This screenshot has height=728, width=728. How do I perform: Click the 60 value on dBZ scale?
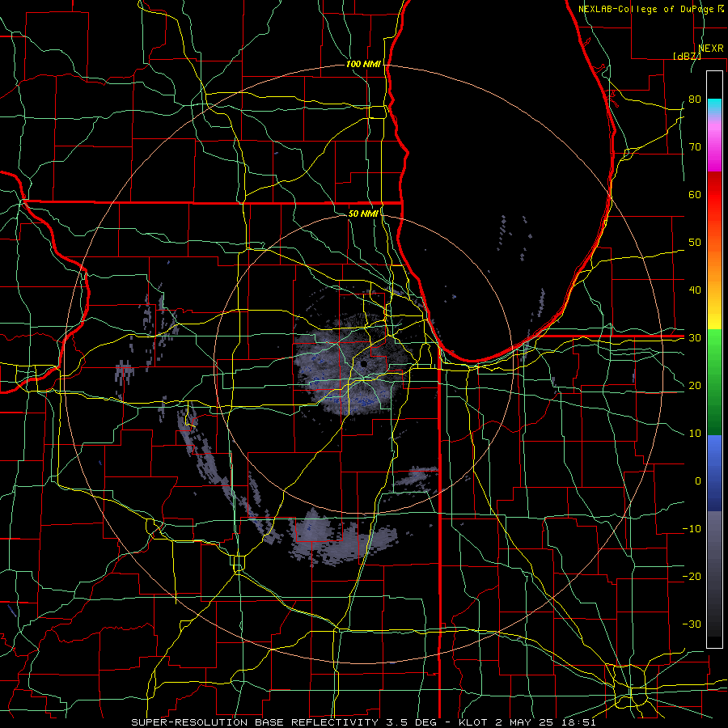point(695,194)
